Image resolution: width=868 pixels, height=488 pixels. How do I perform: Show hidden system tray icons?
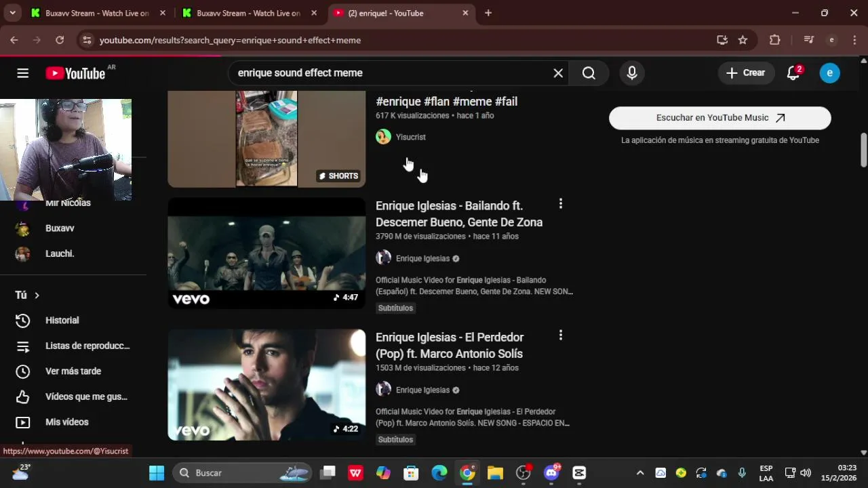(x=639, y=473)
